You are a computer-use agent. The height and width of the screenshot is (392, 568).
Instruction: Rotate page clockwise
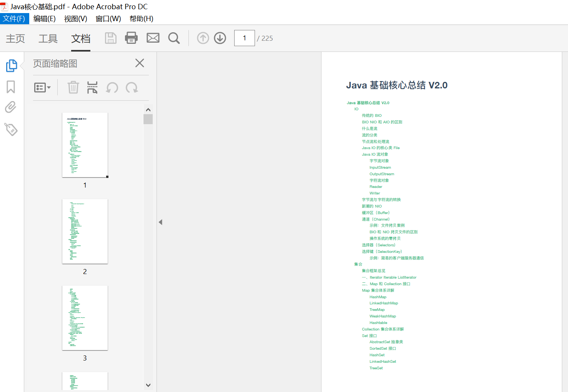[x=132, y=88]
